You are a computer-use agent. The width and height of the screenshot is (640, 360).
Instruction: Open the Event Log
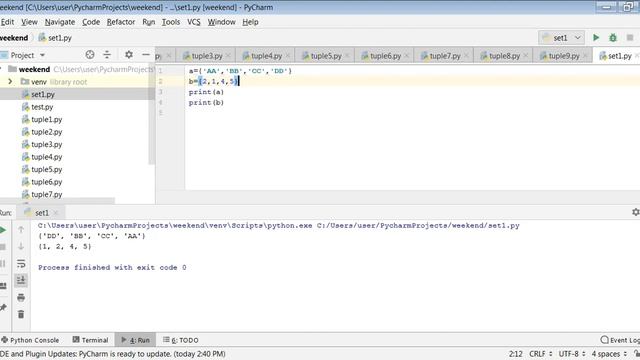pyautogui.click(x=620, y=340)
